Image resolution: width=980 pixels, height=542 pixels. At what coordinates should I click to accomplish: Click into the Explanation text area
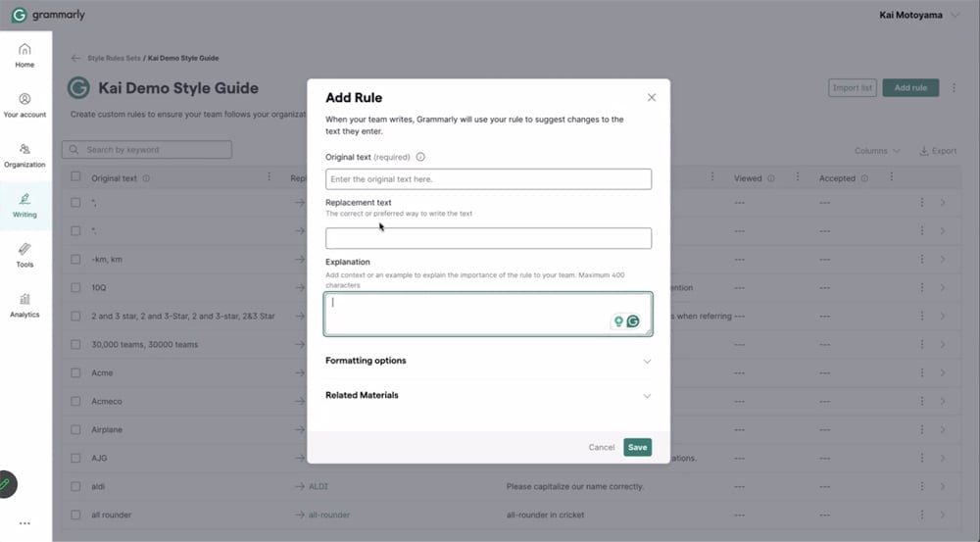click(488, 314)
